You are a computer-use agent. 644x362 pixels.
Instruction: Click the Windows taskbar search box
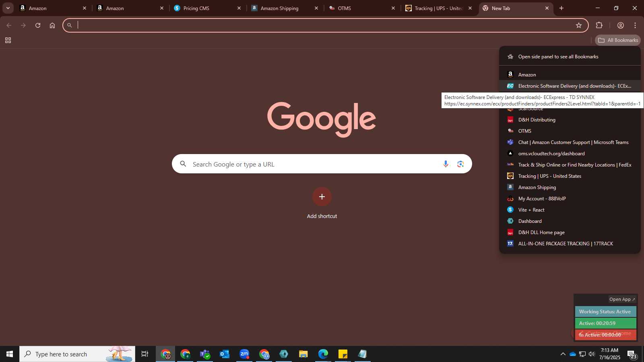point(77,354)
